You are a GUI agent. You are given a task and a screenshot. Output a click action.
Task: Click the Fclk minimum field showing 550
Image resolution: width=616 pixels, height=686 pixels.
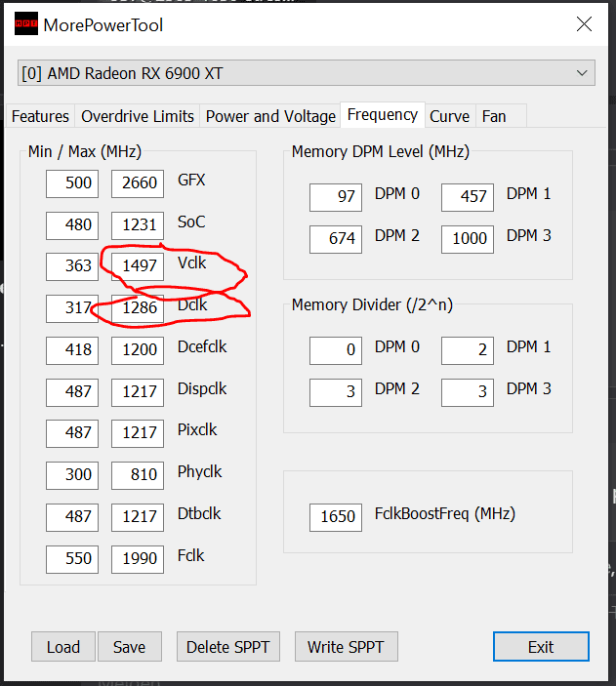[x=72, y=559]
